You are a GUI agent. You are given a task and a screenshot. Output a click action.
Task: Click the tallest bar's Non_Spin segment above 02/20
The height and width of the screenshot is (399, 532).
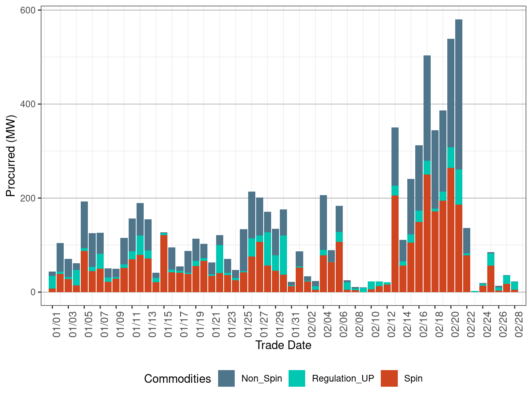(459, 95)
